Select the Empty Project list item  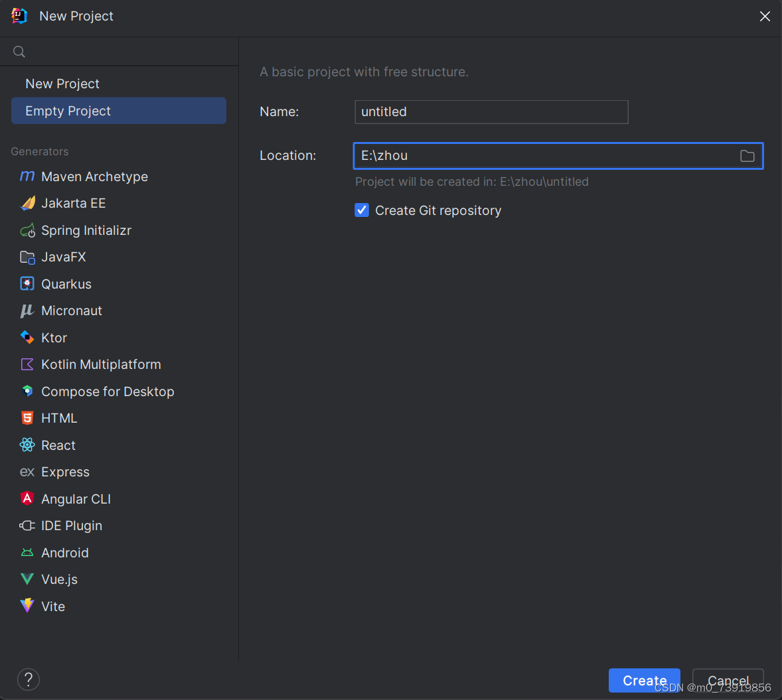[119, 111]
